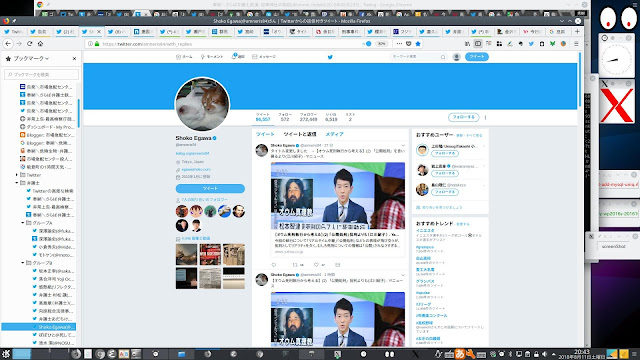Retweet the first tweet
The image size is (640, 360).
(295, 265)
